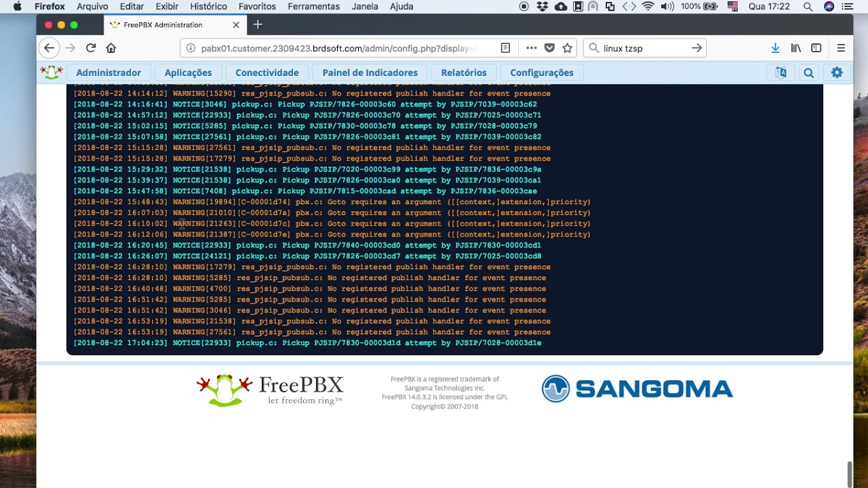Open Favoritos menu

pyautogui.click(x=257, y=7)
